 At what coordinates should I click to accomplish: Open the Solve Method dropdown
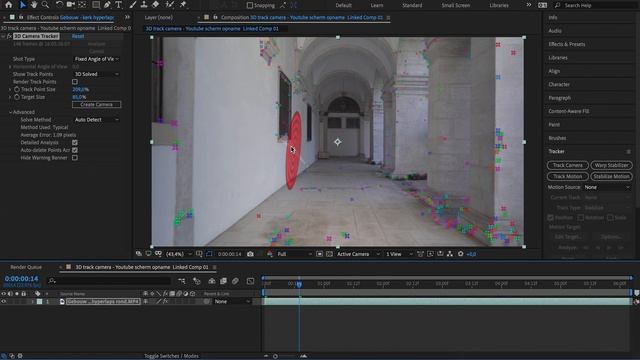point(96,120)
